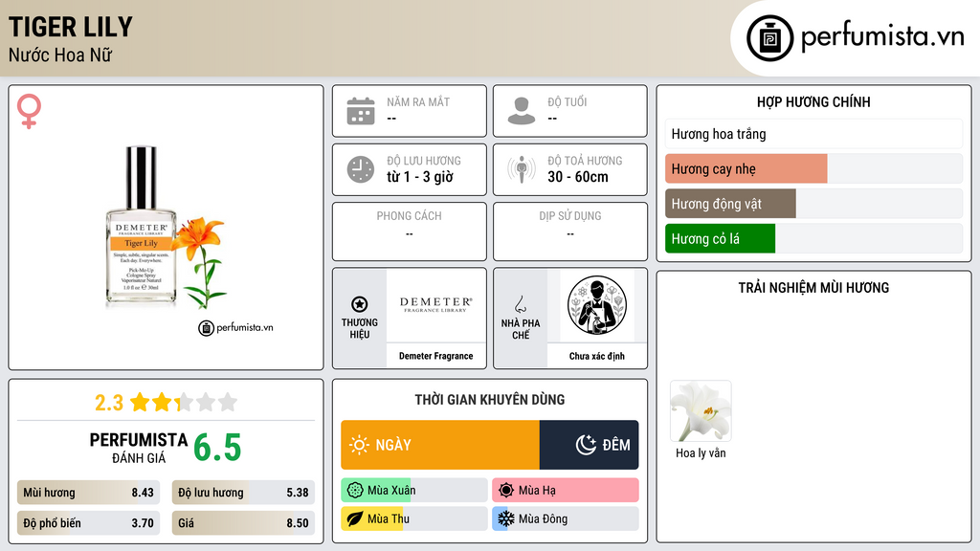The image size is (980, 551).
Task: Select the Đêm nighttime segment
Action: [x=589, y=445]
